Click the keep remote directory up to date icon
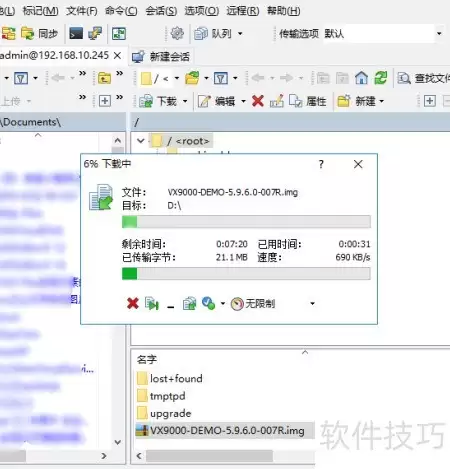The image size is (450, 469). [x=119, y=33]
